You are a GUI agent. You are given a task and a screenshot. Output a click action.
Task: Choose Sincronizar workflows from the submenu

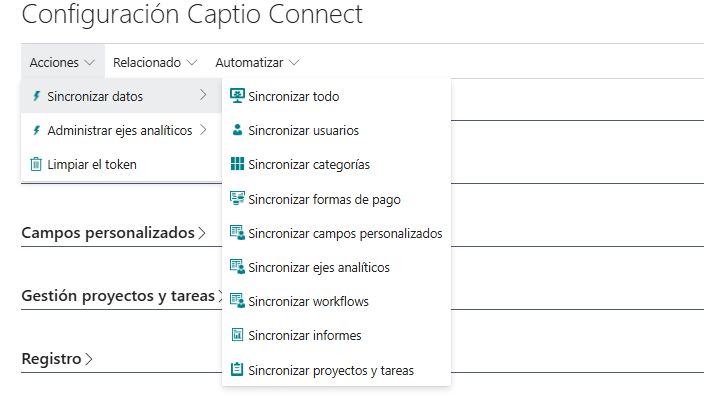tap(308, 301)
